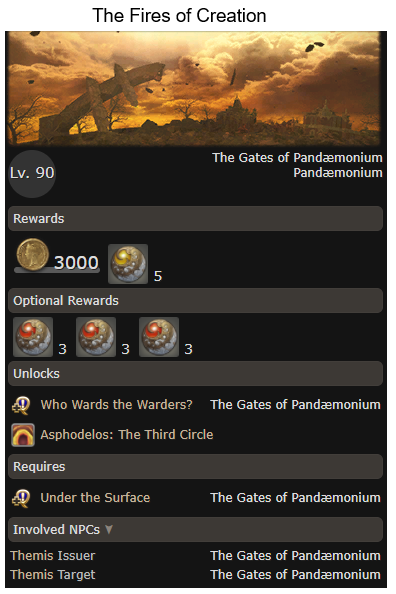Open the Themis Issuer NPC link
The image size is (396, 594).
pyautogui.click(x=53, y=556)
